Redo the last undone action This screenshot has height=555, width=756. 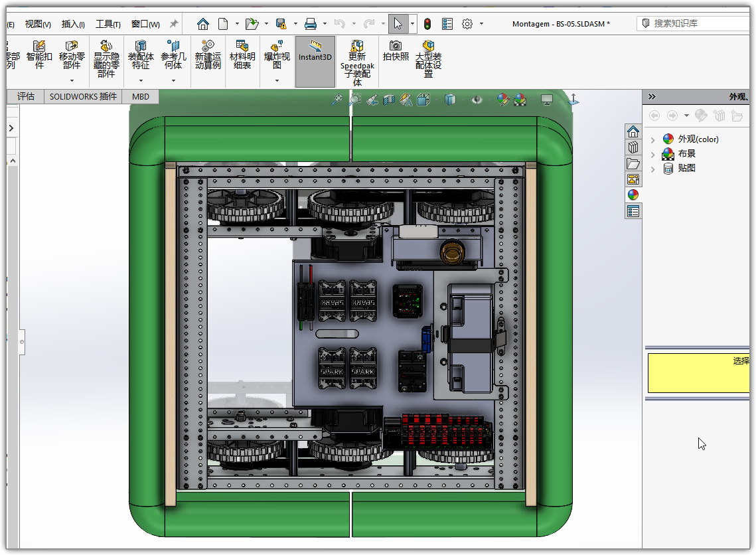coord(369,24)
